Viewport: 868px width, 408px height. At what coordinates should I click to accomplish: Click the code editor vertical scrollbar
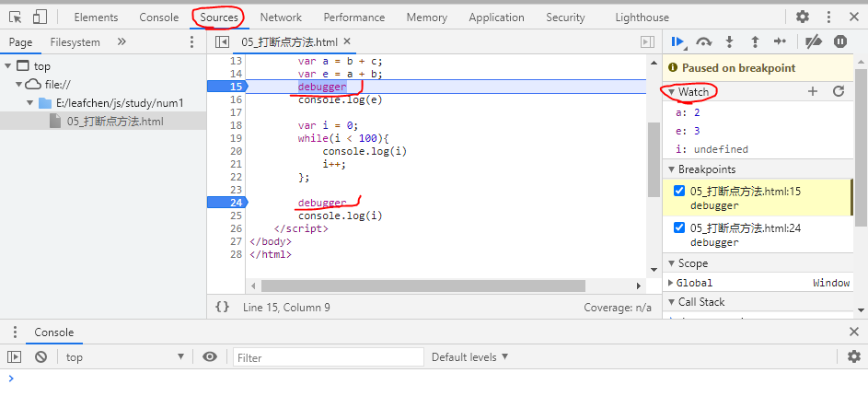(654, 159)
